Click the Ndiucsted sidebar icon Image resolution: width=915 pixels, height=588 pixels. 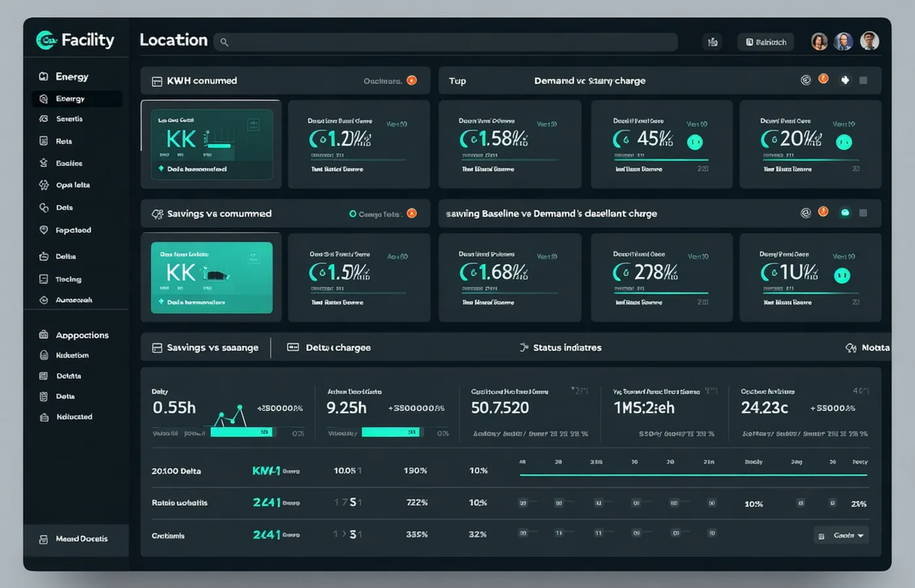44,417
